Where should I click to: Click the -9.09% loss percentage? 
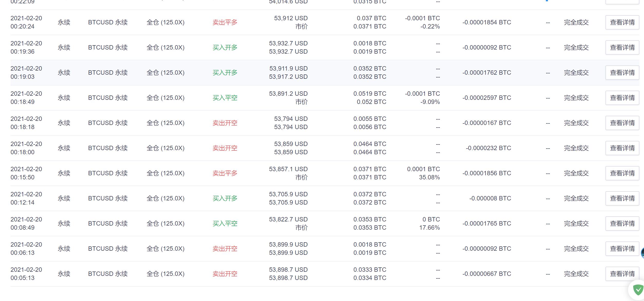pos(430,102)
